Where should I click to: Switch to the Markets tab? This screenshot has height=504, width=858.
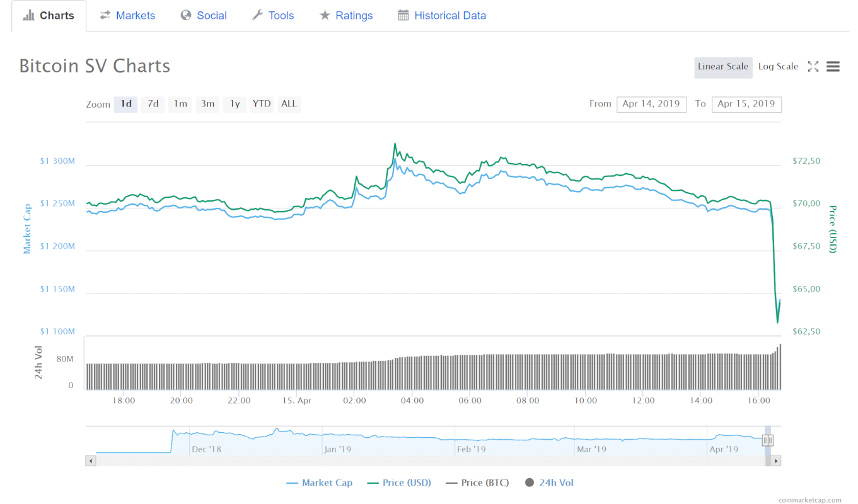point(127,16)
